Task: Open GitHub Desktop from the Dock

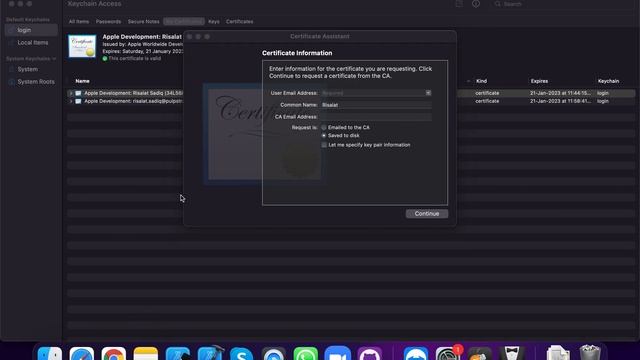Action: (369, 353)
